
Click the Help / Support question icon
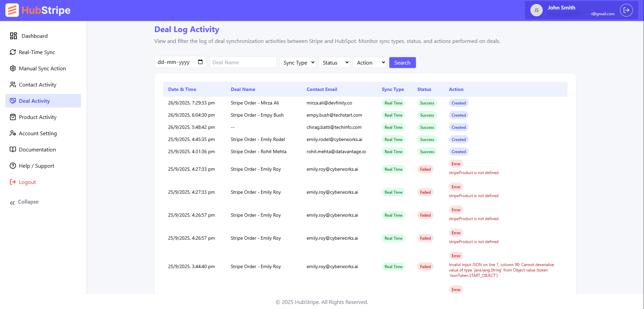point(13,166)
